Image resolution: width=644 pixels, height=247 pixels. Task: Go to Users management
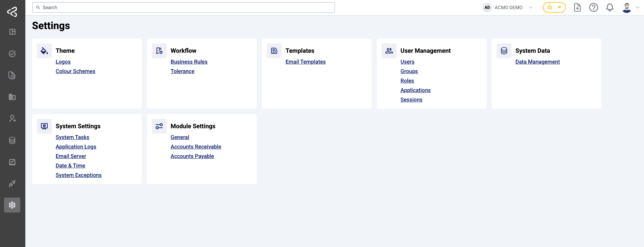coord(407,62)
